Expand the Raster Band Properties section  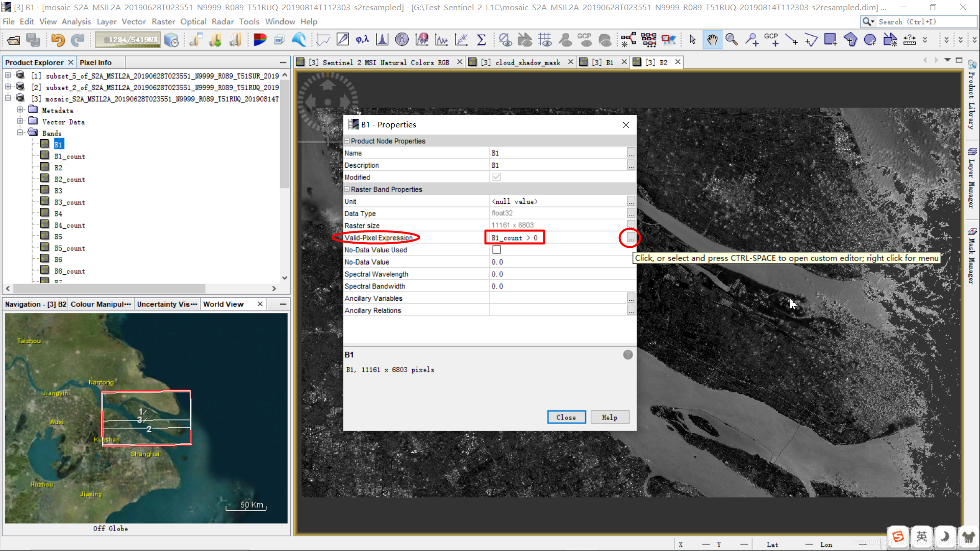347,189
